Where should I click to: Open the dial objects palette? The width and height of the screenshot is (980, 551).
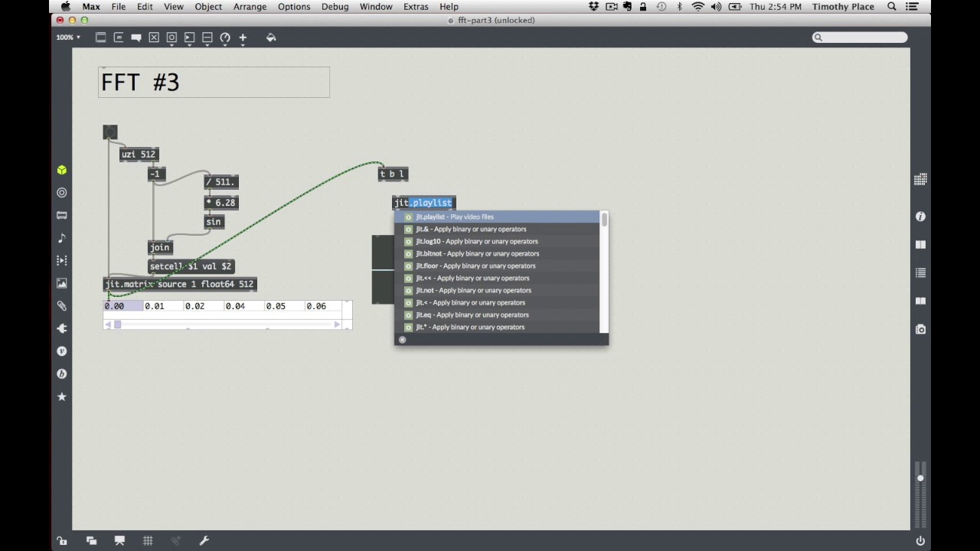[x=225, y=37]
